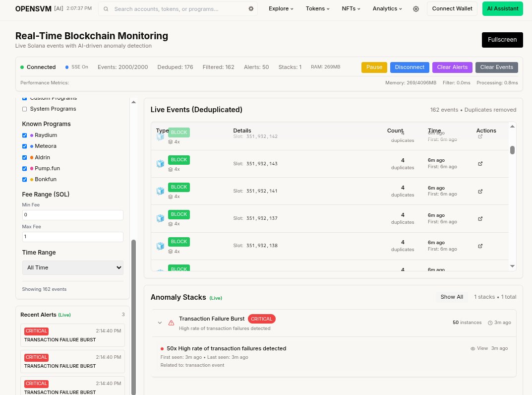Collapse the Transaction Failure Burst stack chevron
The height and width of the screenshot is (395, 532).
pyautogui.click(x=160, y=323)
